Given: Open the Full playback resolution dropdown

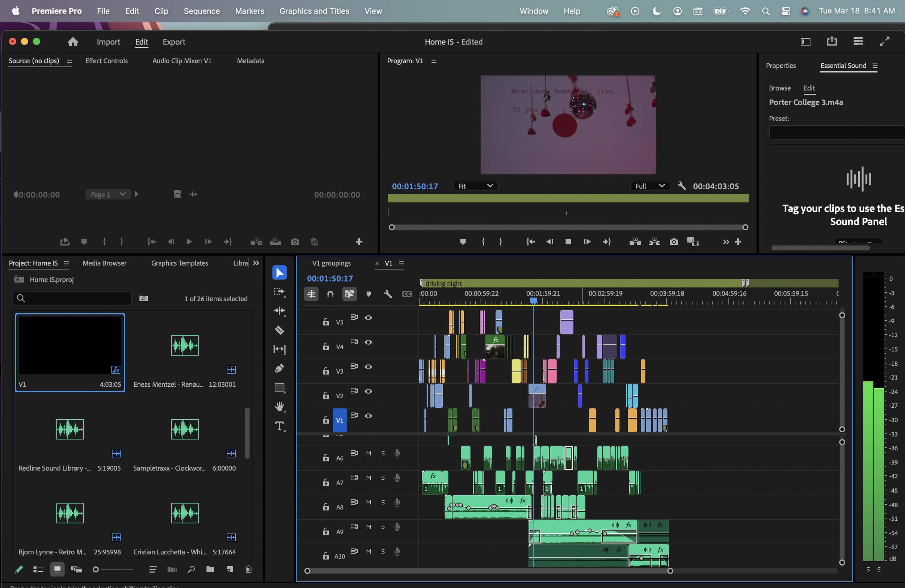Looking at the screenshot, I should 649,186.
